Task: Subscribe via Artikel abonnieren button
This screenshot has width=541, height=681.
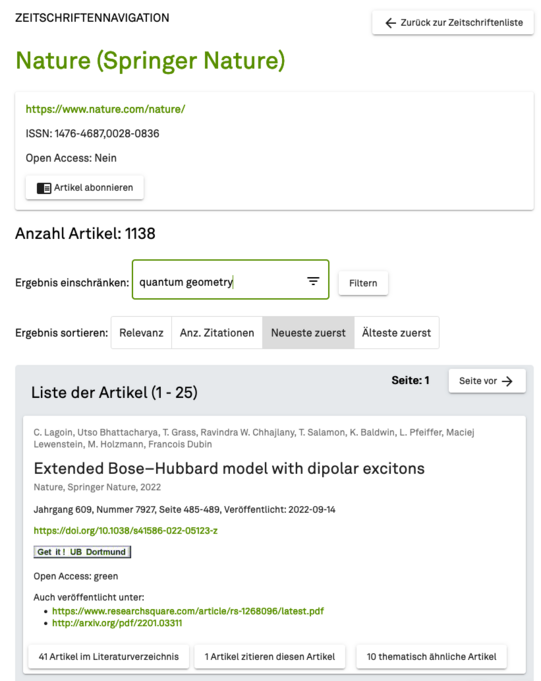Action: click(85, 188)
